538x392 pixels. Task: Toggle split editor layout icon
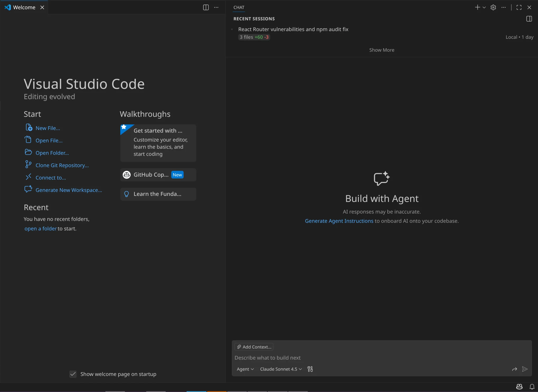click(206, 8)
